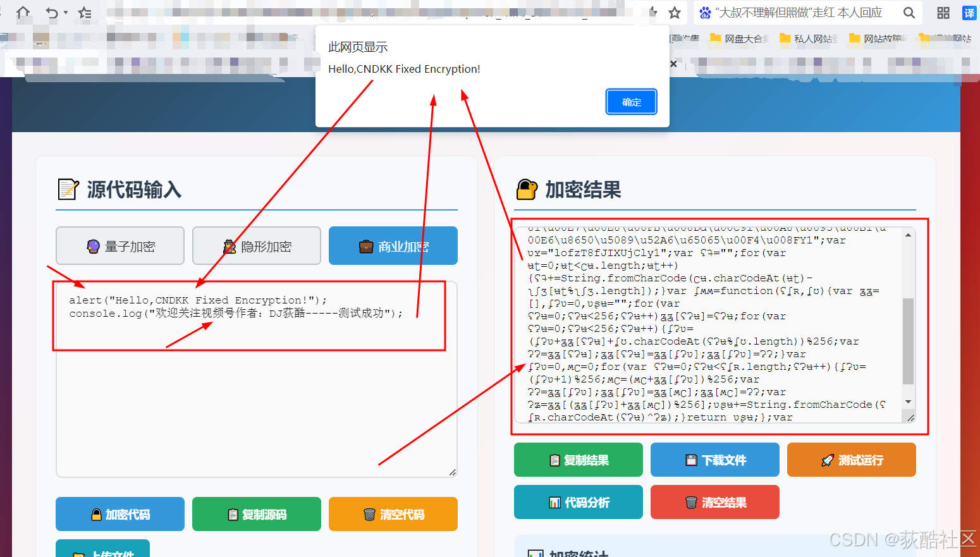
Task: Click the rocket icon on 测试运行 button
Action: click(828, 460)
